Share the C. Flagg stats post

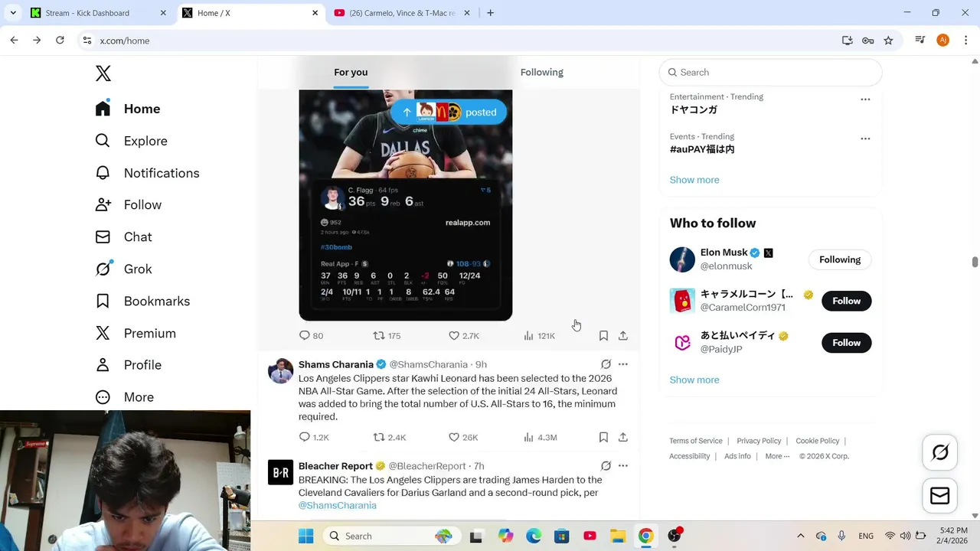click(623, 335)
